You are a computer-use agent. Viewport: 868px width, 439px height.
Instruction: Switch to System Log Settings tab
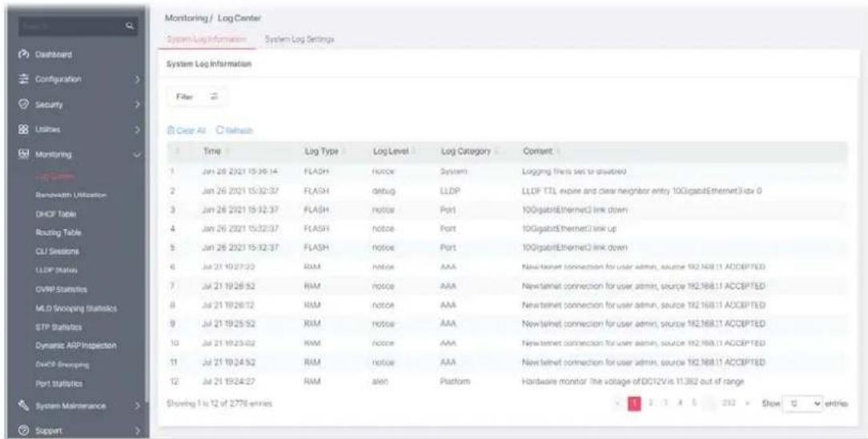(299, 39)
